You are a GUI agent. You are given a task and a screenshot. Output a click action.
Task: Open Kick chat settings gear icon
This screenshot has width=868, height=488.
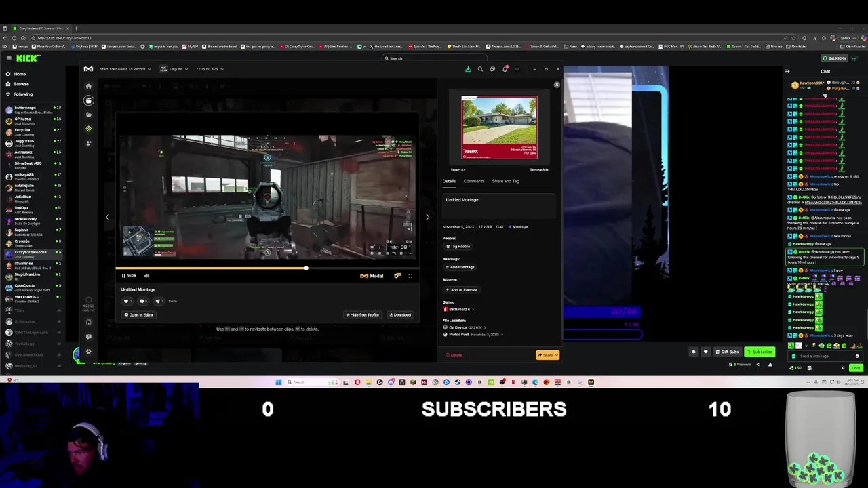pyautogui.click(x=843, y=368)
